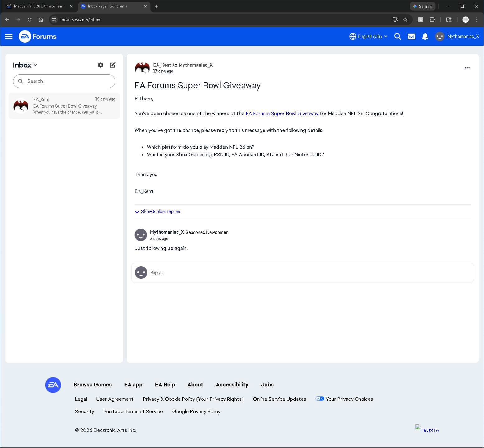Expand Show 8 older replies
484x448 pixels.
pos(157,212)
